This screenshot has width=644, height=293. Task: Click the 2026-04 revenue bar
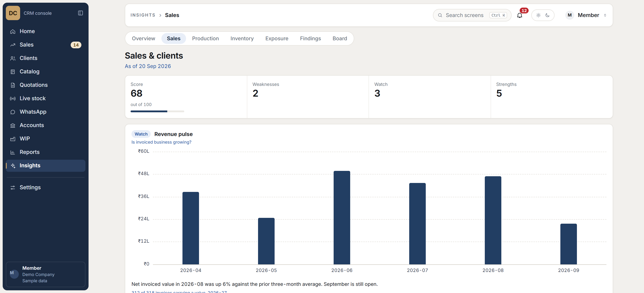coord(191,228)
